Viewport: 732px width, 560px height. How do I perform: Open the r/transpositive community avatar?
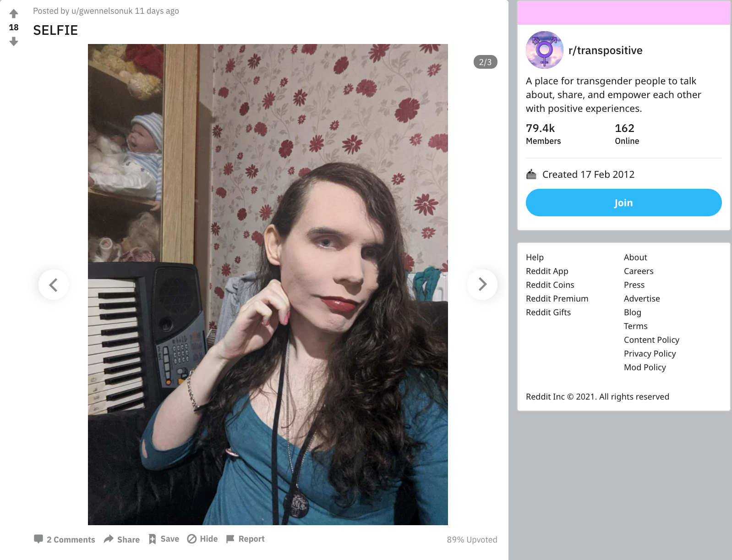[545, 50]
